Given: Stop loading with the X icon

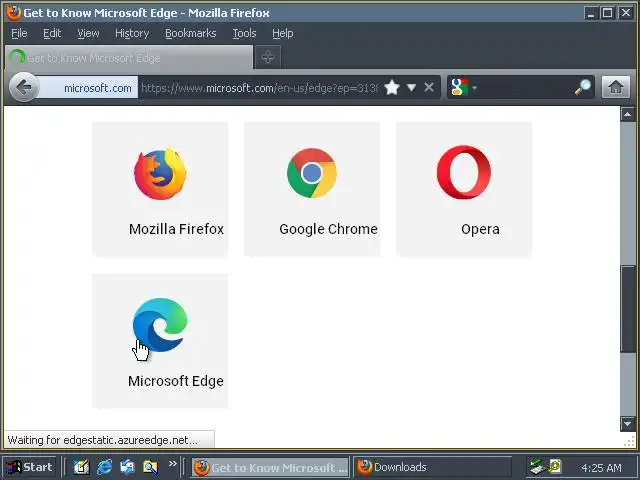Looking at the screenshot, I should click(429, 87).
